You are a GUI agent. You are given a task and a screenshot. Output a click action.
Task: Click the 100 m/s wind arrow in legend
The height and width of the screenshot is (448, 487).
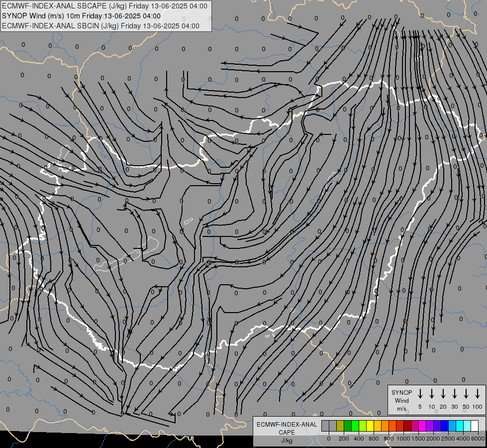point(478,394)
